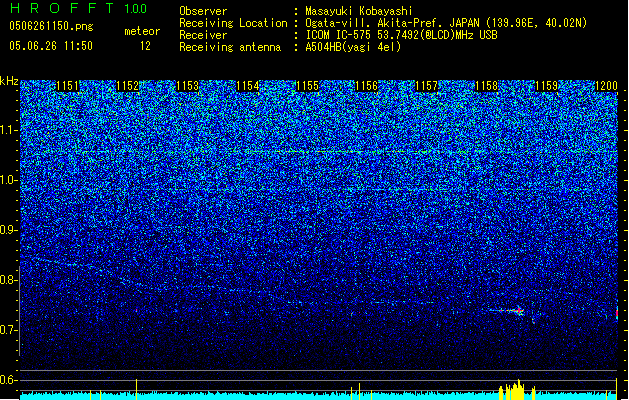Click the 0.8 kHz axis tick label
This screenshot has width=629, height=400.
tap(9, 280)
